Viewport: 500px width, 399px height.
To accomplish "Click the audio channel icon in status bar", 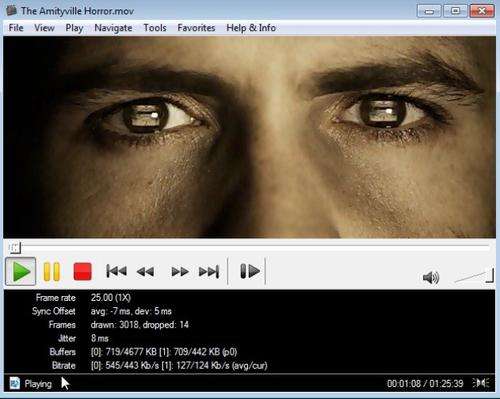I will pyautogui.click(x=480, y=383).
